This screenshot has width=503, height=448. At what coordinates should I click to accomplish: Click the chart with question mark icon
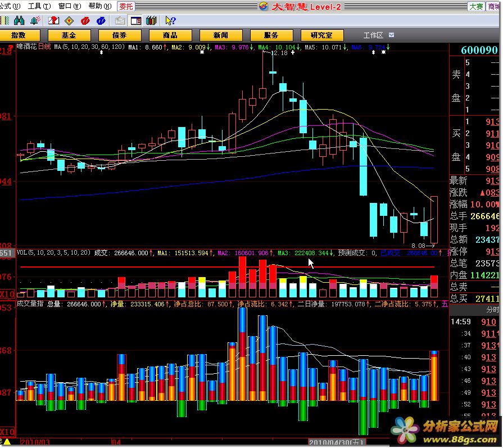[53, 21]
